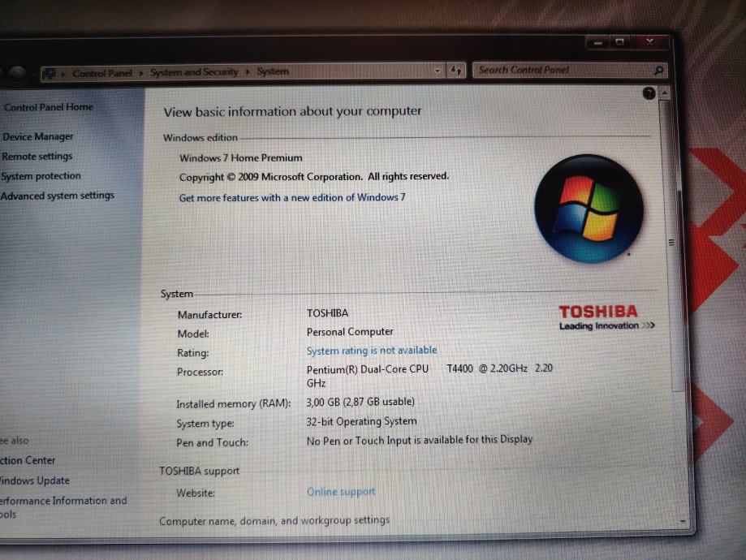
Task: Open Windows Update link
Action: tap(35, 480)
